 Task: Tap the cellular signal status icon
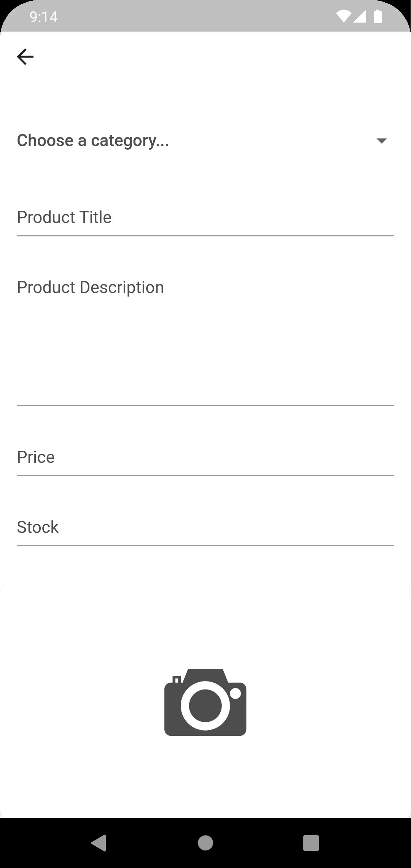(x=360, y=16)
